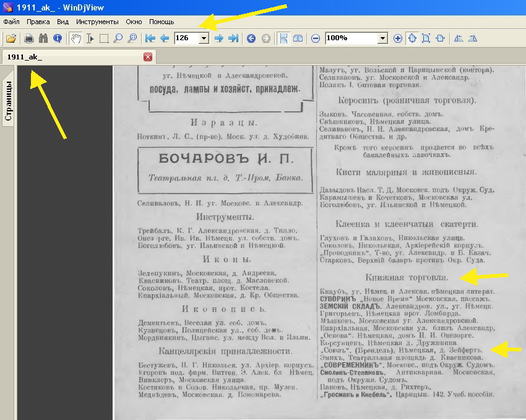526x420 pixels.
Task: Toggle the Hand drag tool
Action: click(76, 38)
